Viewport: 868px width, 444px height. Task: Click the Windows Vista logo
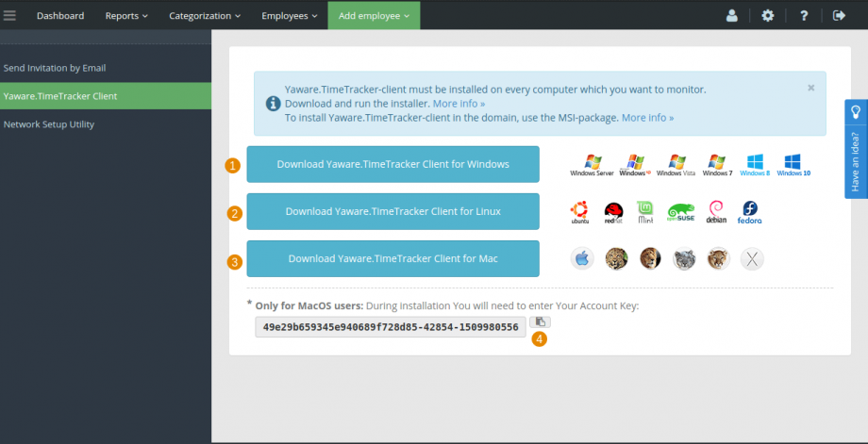pos(676,165)
